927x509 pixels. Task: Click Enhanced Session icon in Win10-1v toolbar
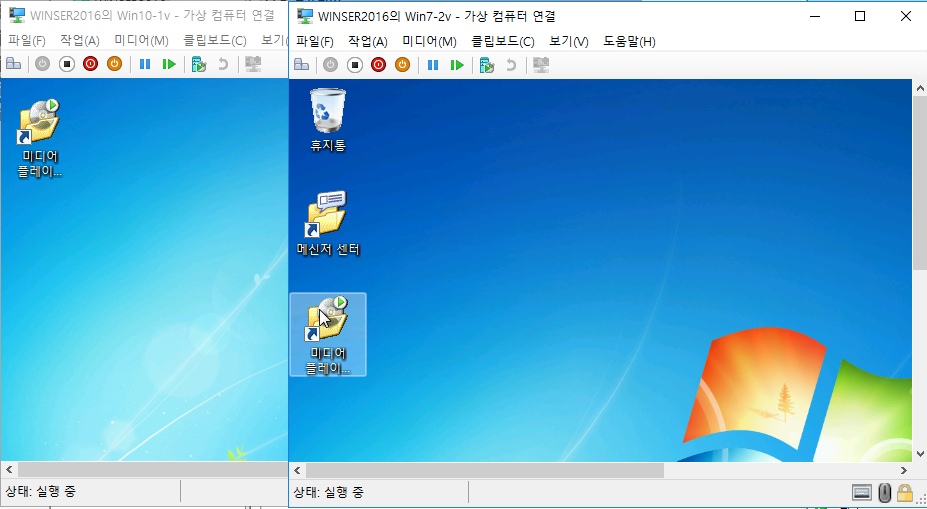(x=253, y=64)
